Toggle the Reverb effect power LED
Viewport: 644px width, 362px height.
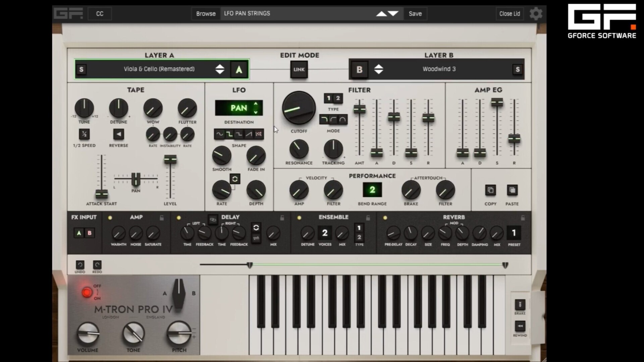click(x=385, y=218)
